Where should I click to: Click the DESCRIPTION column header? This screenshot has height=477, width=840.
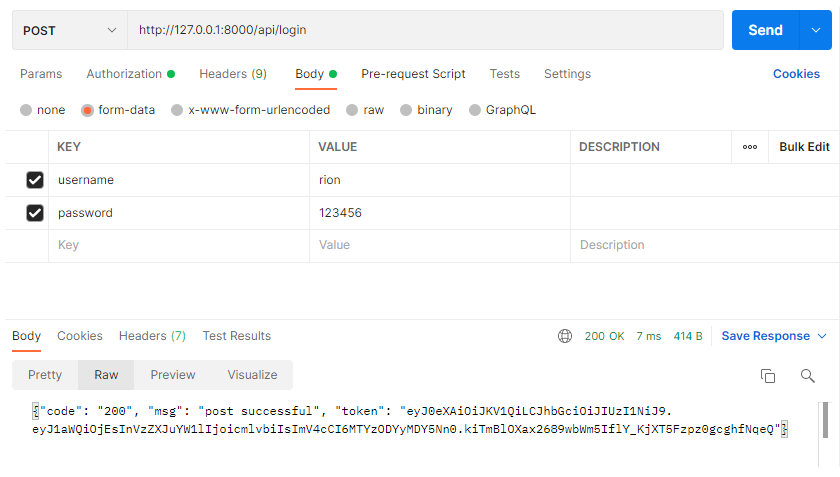(x=619, y=147)
